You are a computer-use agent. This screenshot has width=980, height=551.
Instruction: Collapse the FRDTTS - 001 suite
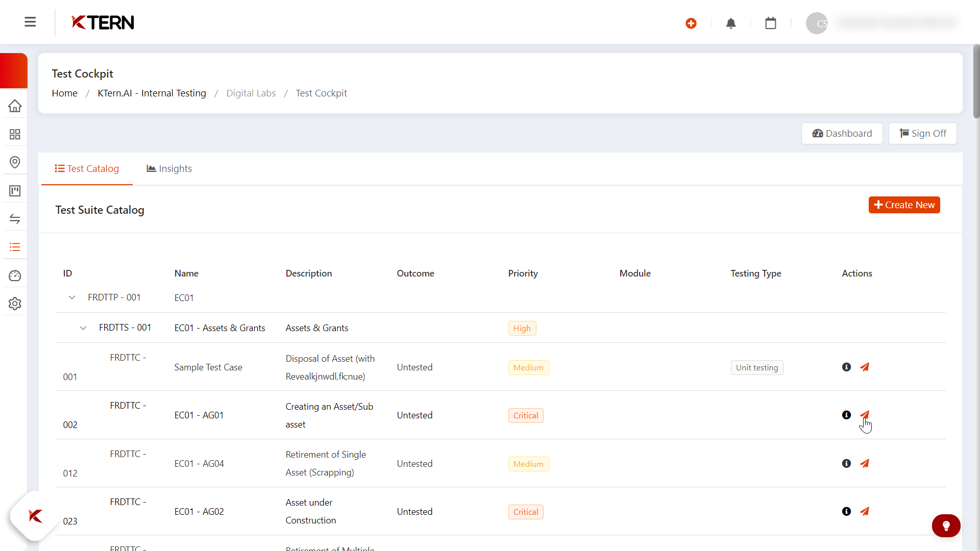[83, 328]
